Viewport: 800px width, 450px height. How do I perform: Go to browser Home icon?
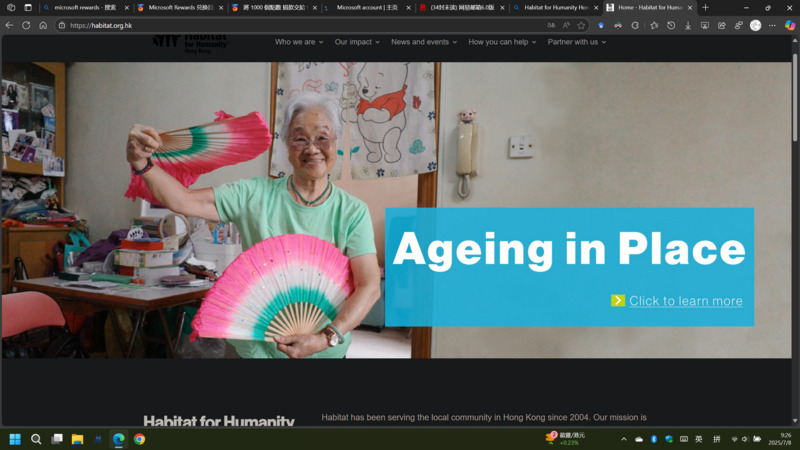[43, 25]
